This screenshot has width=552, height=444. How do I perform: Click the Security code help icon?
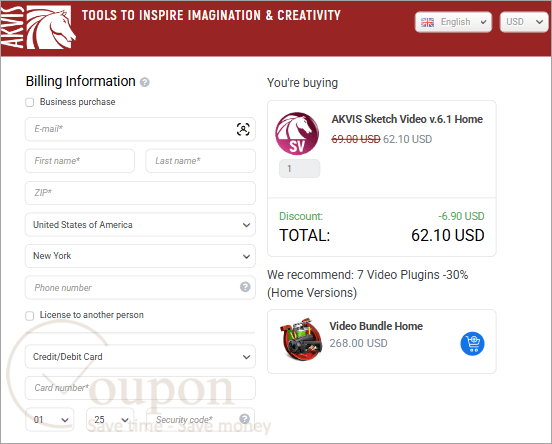point(244,419)
